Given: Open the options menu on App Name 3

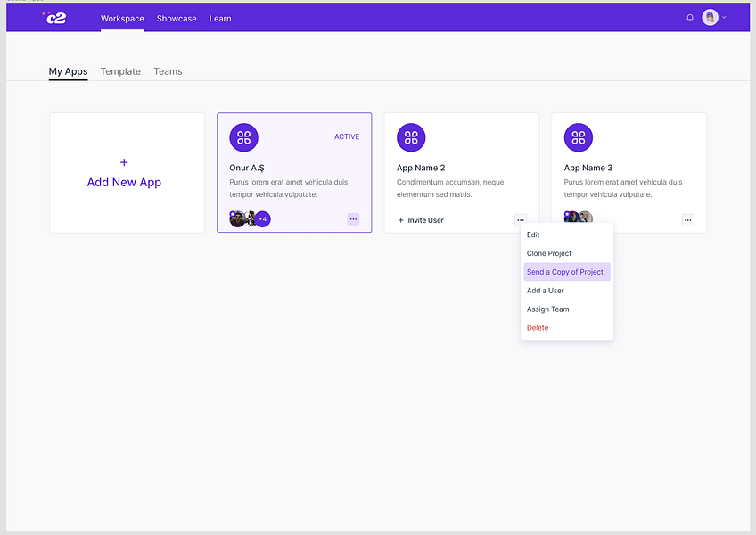Looking at the screenshot, I should tap(687, 219).
